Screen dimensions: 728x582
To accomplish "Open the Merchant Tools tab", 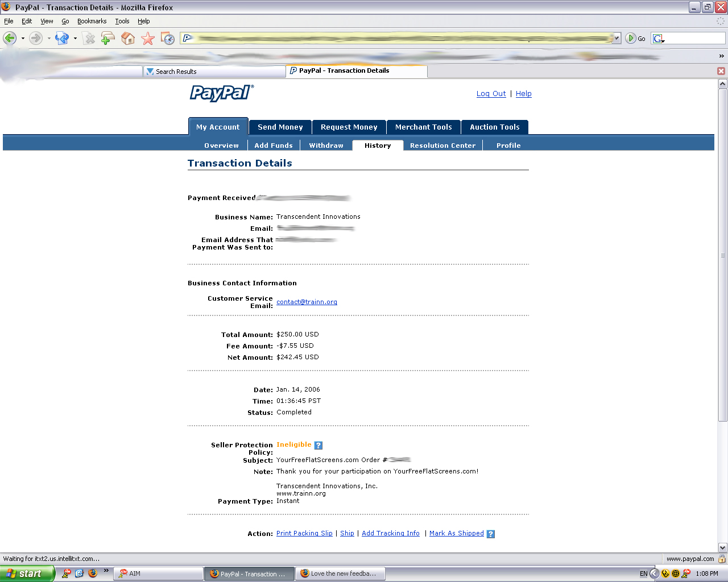I will click(424, 127).
